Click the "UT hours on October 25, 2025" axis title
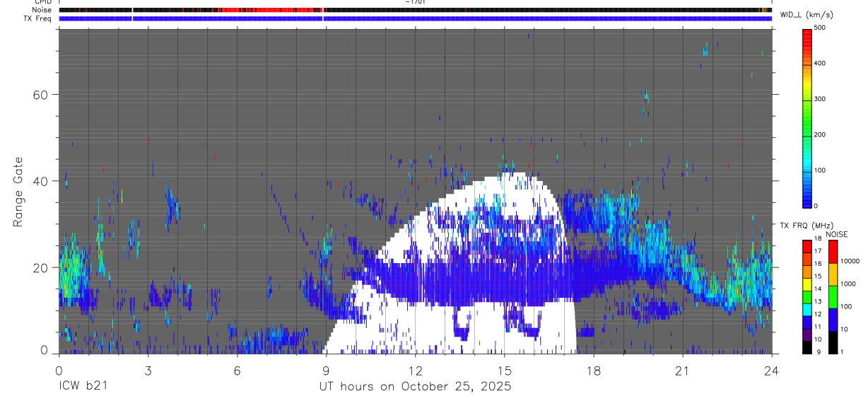Viewport: 868px width, 401px height. click(x=415, y=387)
